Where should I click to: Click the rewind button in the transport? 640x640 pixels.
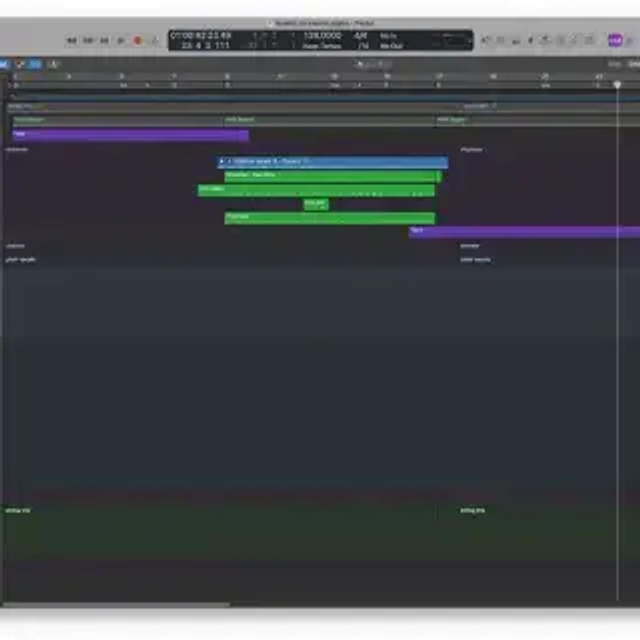[72, 40]
